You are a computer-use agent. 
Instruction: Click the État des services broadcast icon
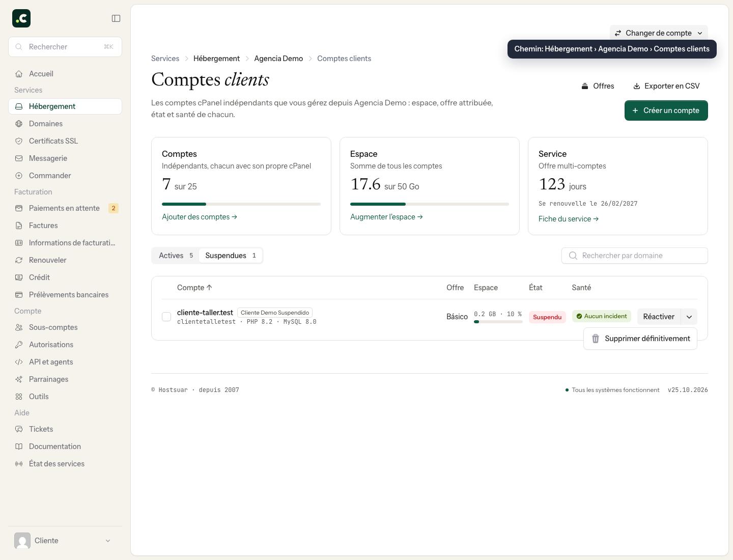click(19, 464)
